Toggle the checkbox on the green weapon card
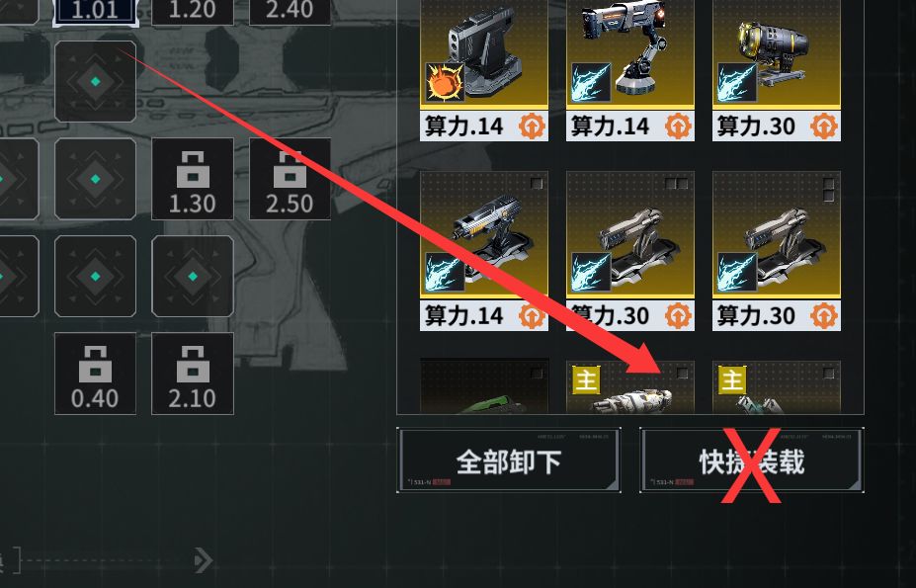Viewport: 916px width, 588px height. tap(537, 373)
